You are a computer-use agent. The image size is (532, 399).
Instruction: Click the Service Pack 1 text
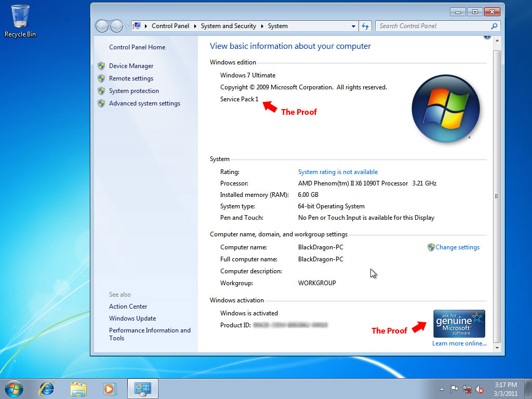pyautogui.click(x=239, y=99)
